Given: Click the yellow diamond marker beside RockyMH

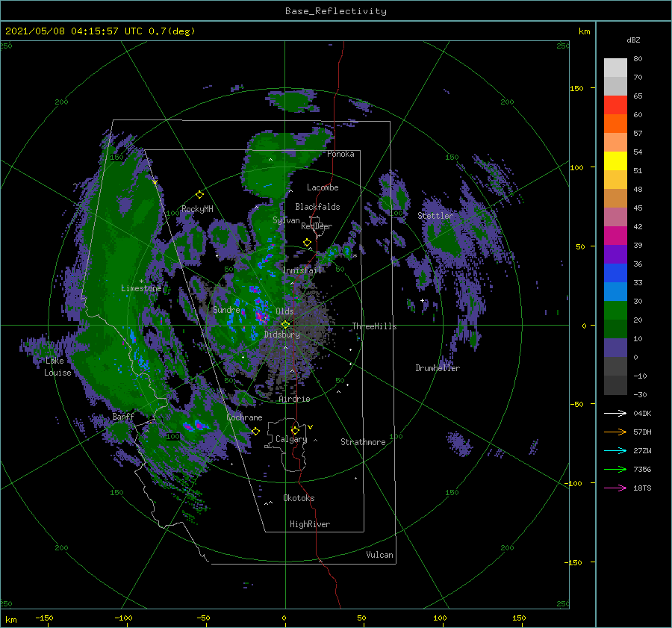Looking at the screenshot, I should [x=199, y=195].
